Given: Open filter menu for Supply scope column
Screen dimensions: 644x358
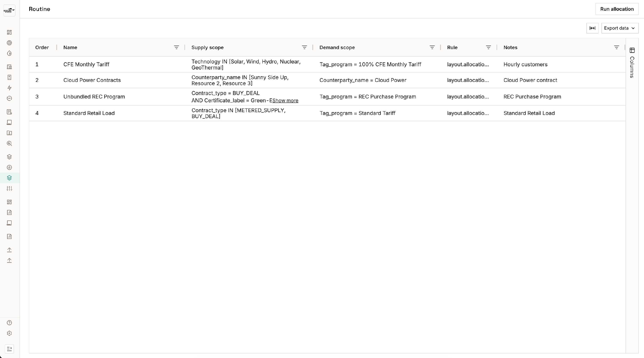Looking at the screenshot, I should (304, 47).
